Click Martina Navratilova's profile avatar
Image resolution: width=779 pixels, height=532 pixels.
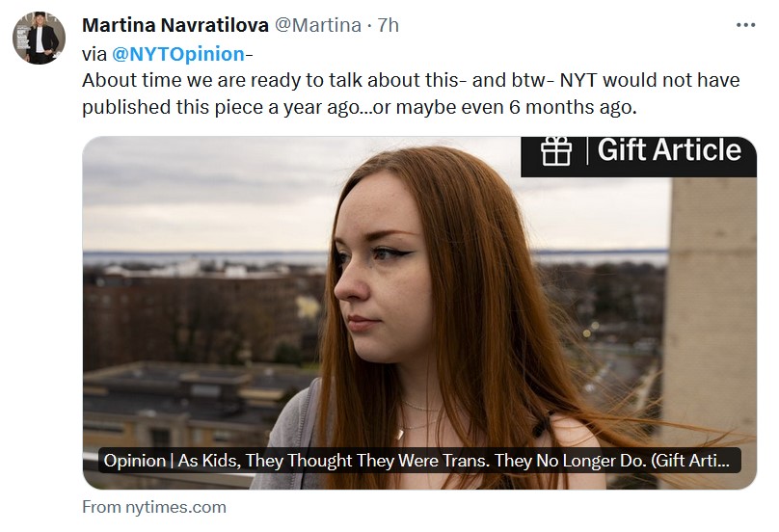tap(39, 39)
